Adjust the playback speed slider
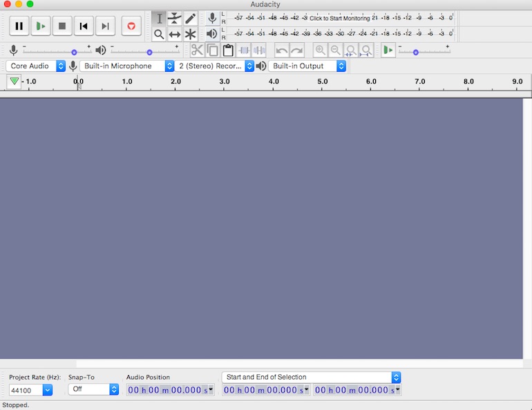Image resolution: width=532 pixels, height=410 pixels. (424, 52)
